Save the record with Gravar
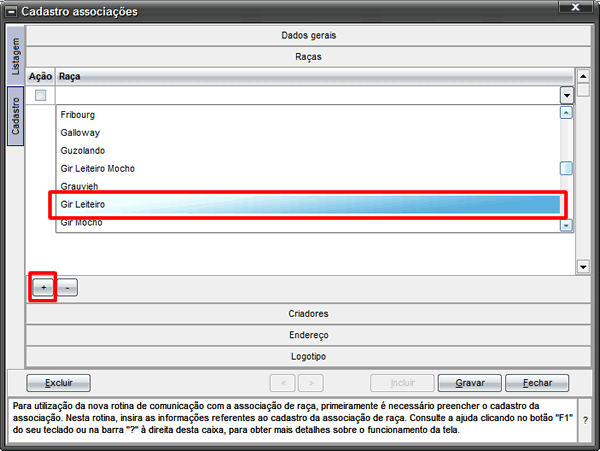Viewport: 600px width, 451px height. tap(470, 383)
